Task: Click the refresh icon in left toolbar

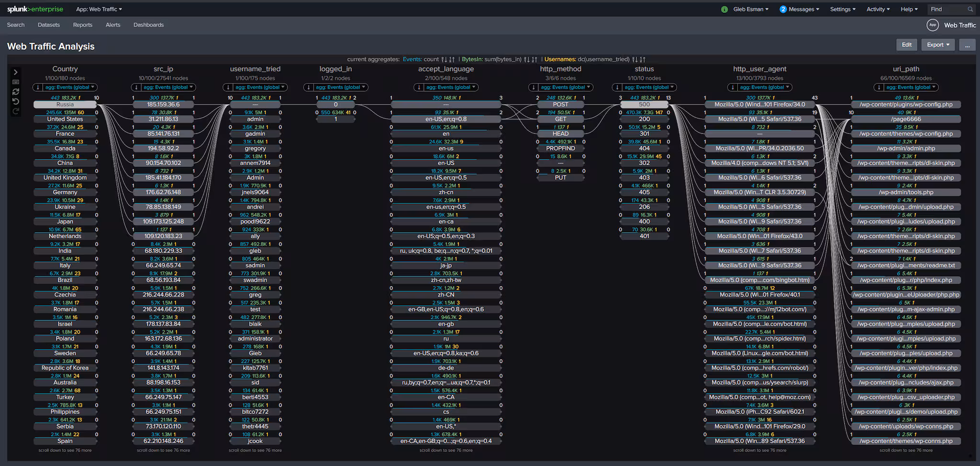Action: tap(15, 91)
